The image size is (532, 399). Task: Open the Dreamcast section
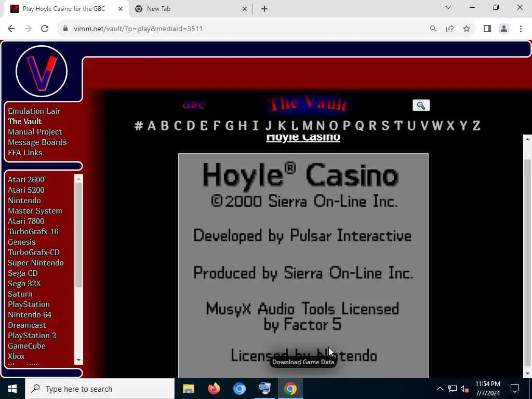coord(27,325)
